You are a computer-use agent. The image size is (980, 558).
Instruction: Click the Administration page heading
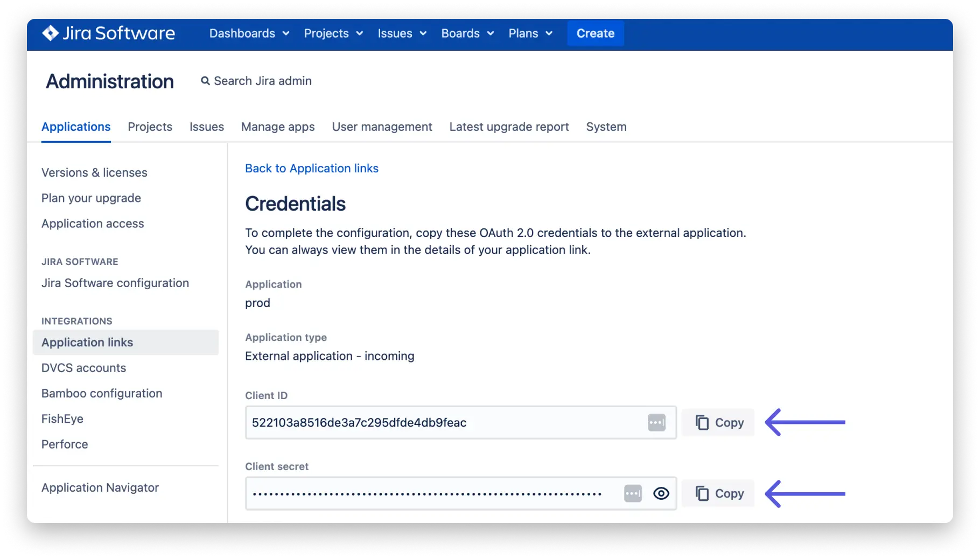click(110, 82)
